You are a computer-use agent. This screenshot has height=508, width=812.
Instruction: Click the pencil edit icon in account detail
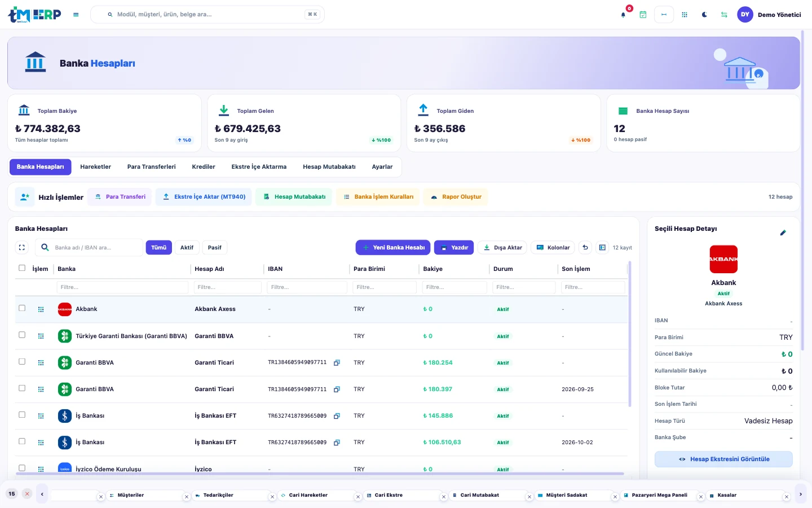pyautogui.click(x=783, y=233)
